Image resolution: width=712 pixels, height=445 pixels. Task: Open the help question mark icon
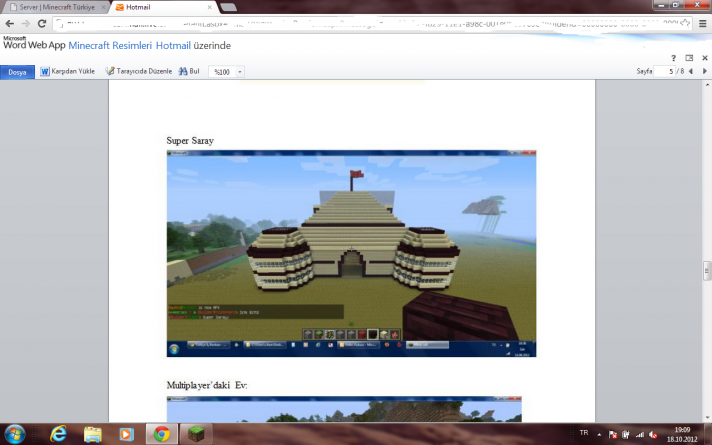673,58
